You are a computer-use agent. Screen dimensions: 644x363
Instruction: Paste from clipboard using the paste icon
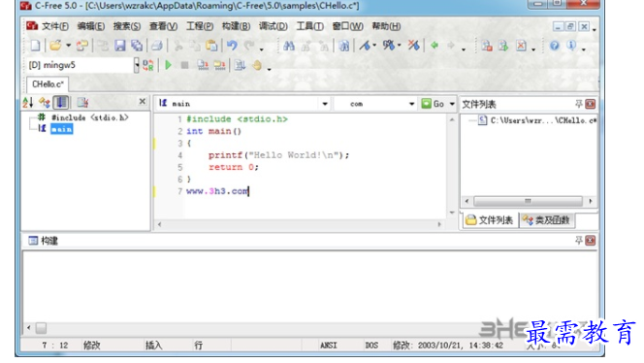tap(211, 46)
